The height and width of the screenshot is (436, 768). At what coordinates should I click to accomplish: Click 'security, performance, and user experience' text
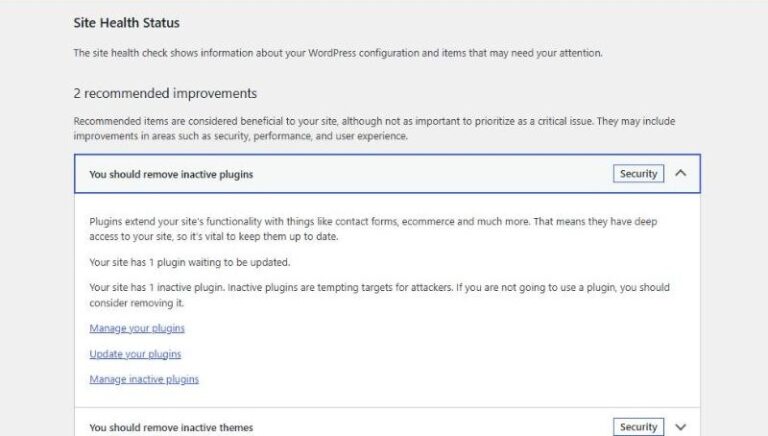(x=306, y=136)
